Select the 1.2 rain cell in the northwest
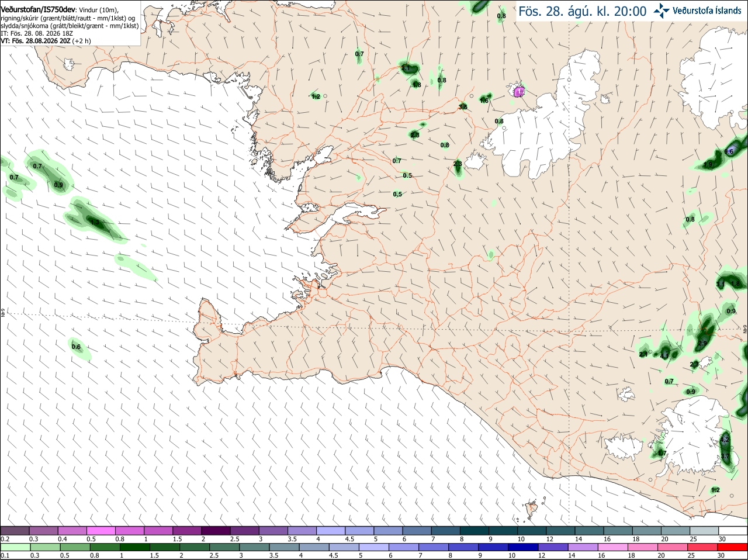The width and height of the screenshot is (748, 560). 316,96
